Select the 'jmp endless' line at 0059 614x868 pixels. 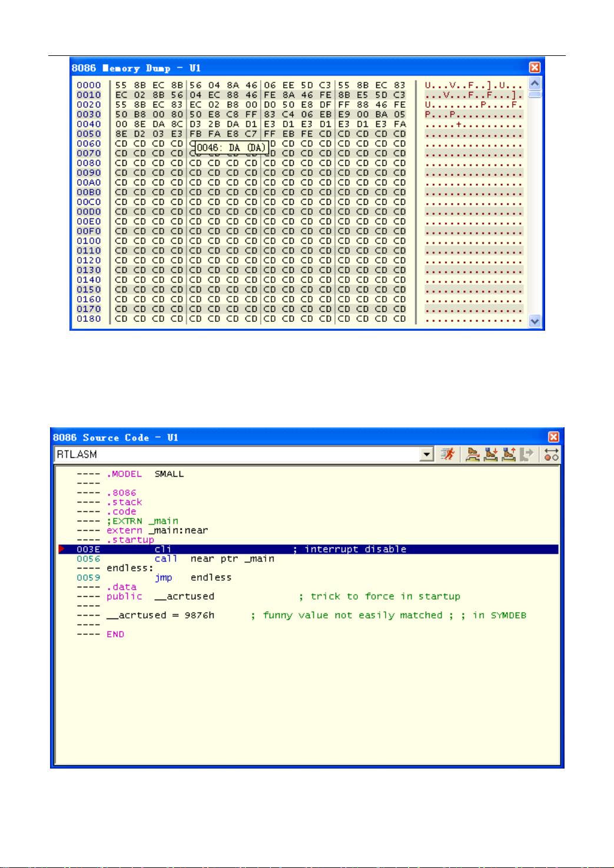[193, 577]
